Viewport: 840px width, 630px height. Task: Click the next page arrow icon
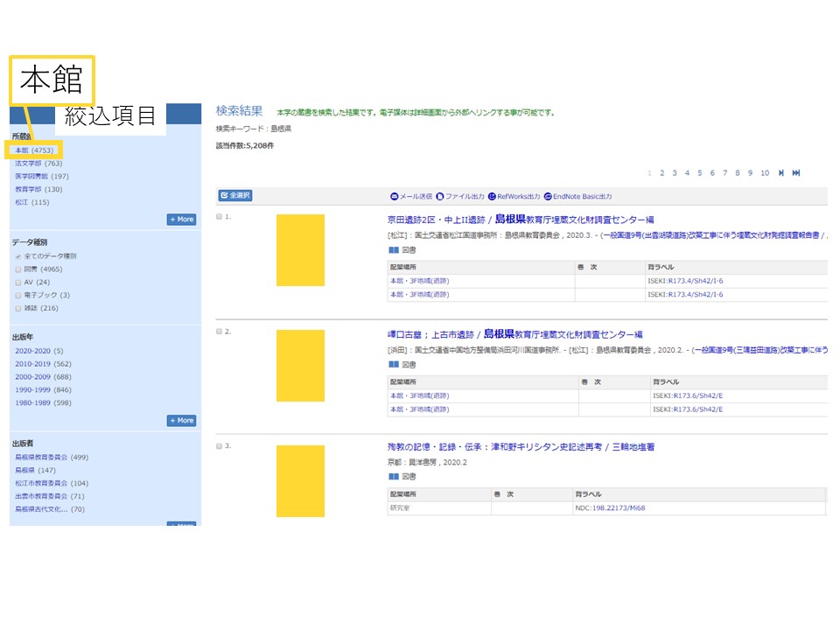(x=781, y=173)
